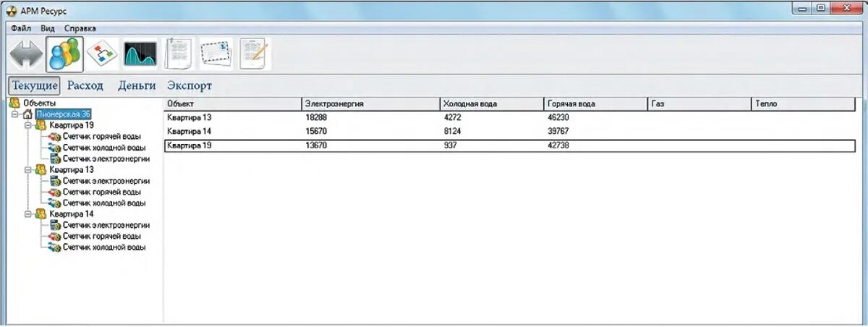Click cold water value 8124
Viewport: 868px width, 327px height.
(x=453, y=132)
